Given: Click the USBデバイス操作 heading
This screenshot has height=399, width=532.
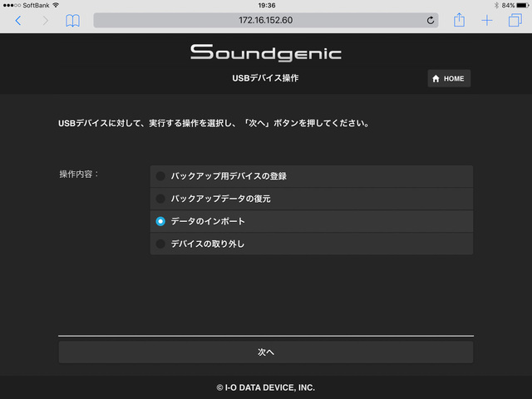Looking at the screenshot, I should pyautogui.click(x=265, y=78).
